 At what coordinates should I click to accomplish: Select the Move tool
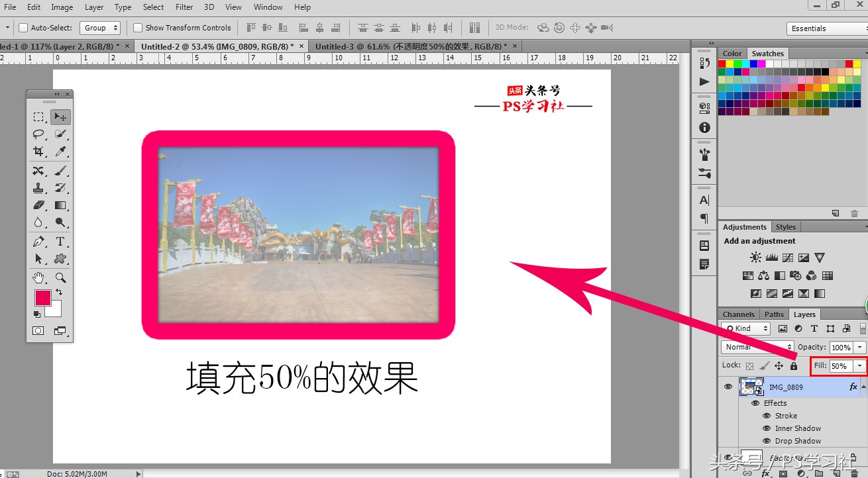pyautogui.click(x=60, y=117)
